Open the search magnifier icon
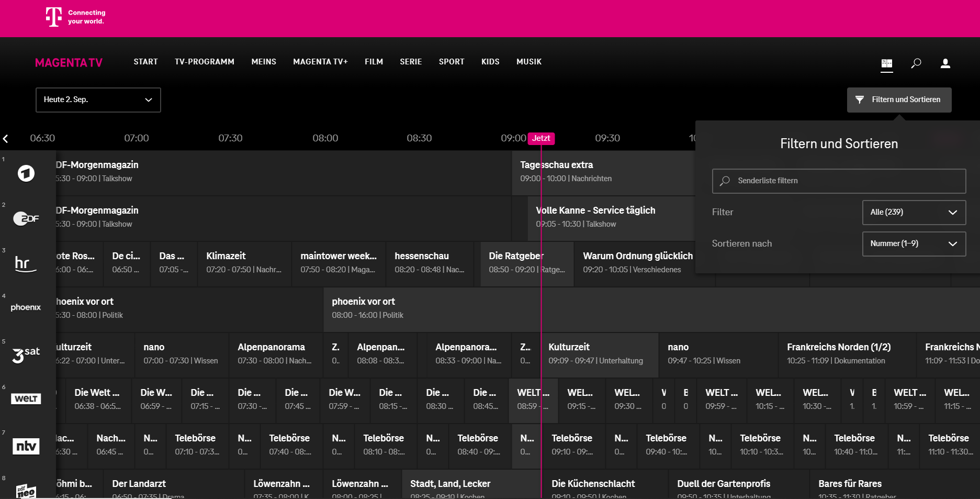980x499 pixels. point(916,63)
